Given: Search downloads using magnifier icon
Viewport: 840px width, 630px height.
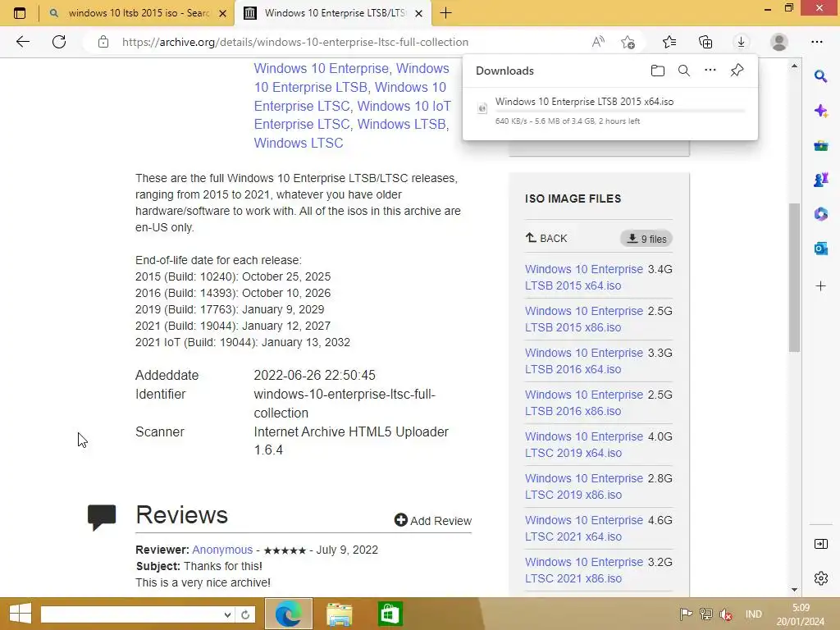Looking at the screenshot, I should coord(684,71).
